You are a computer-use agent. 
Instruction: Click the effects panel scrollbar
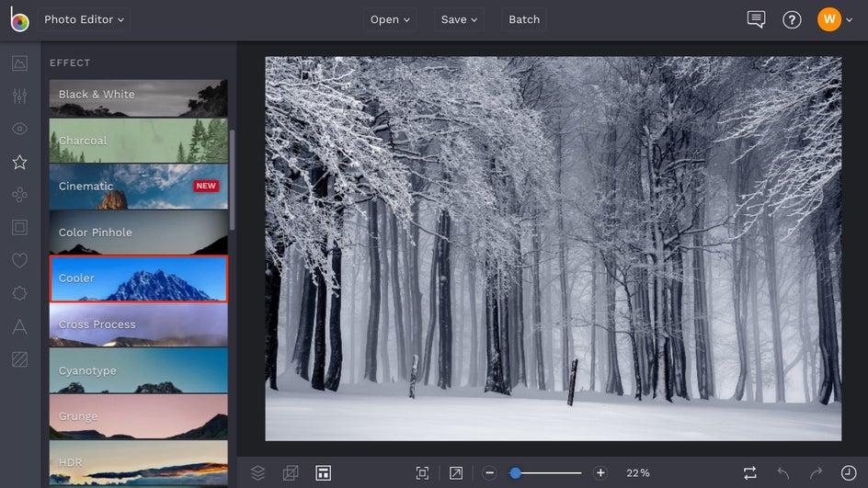click(x=232, y=180)
